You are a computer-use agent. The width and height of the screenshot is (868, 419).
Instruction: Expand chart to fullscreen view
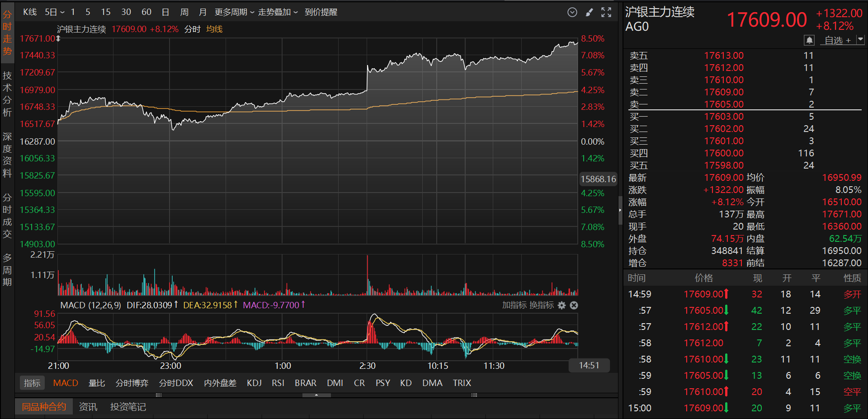click(606, 12)
